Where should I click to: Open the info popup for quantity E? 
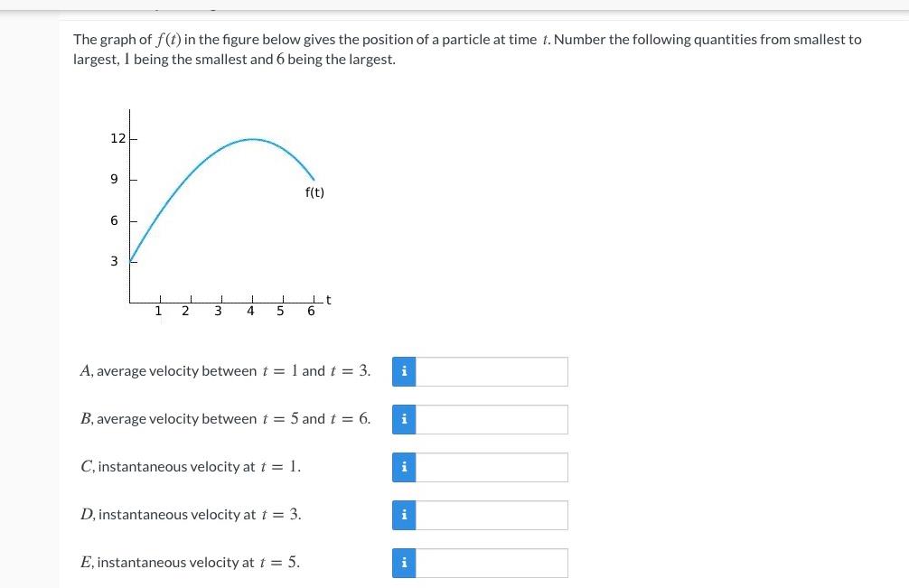point(404,563)
